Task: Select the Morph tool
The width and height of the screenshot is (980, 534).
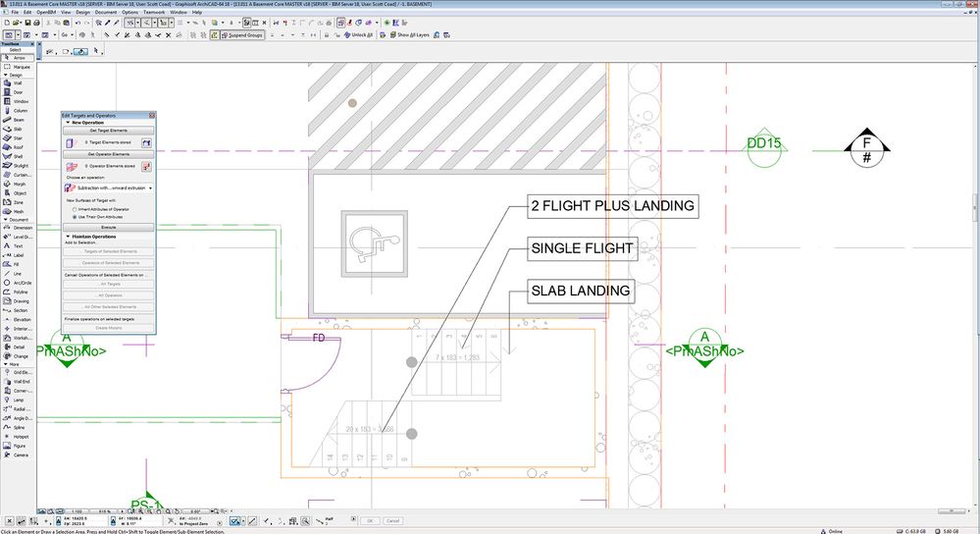Action: click(x=18, y=184)
